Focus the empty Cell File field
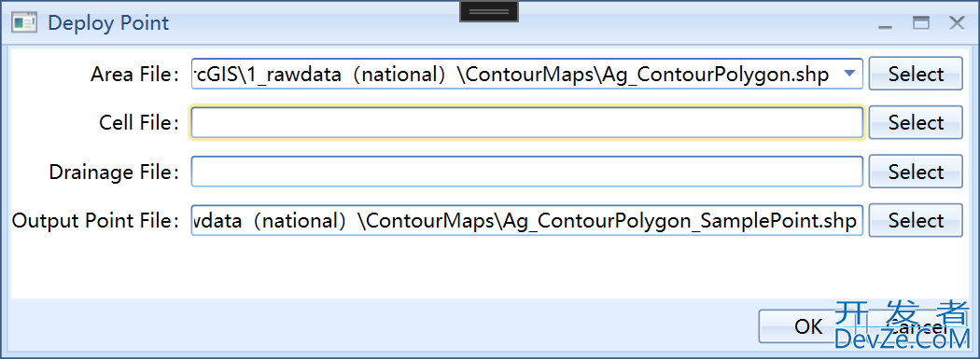The image size is (980, 359). pos(527,122)
